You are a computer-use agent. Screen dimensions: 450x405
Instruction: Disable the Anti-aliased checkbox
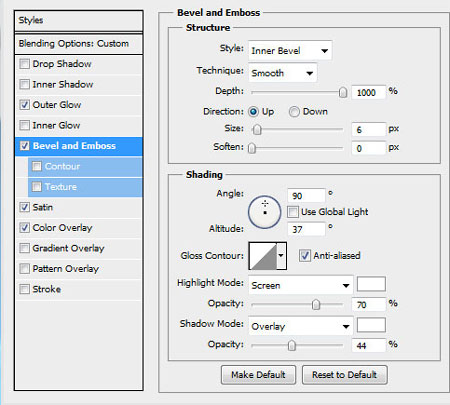(304, 256)
